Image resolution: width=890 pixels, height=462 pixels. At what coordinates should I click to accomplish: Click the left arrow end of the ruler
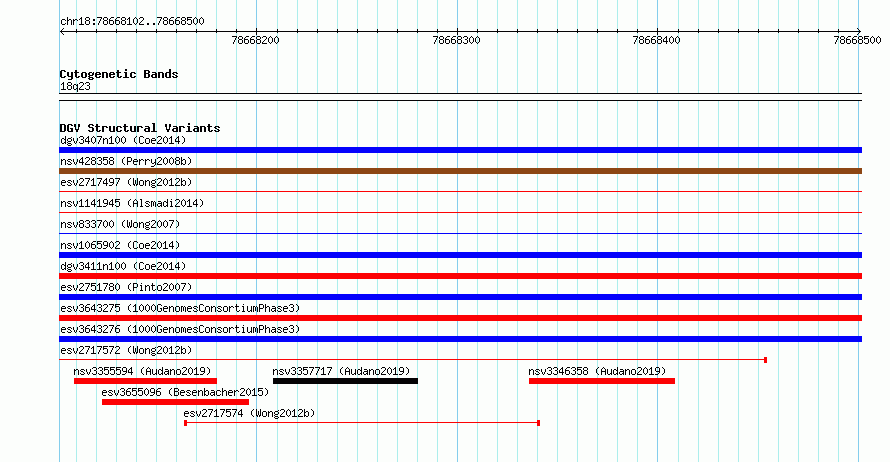pyautogui.click(x=62, y=32)
